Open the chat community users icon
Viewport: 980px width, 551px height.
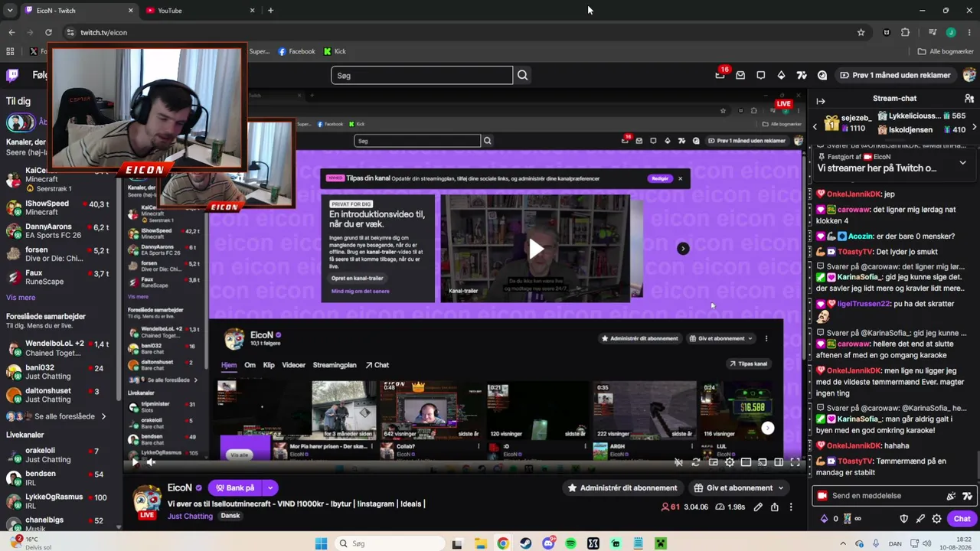[969, 99]
